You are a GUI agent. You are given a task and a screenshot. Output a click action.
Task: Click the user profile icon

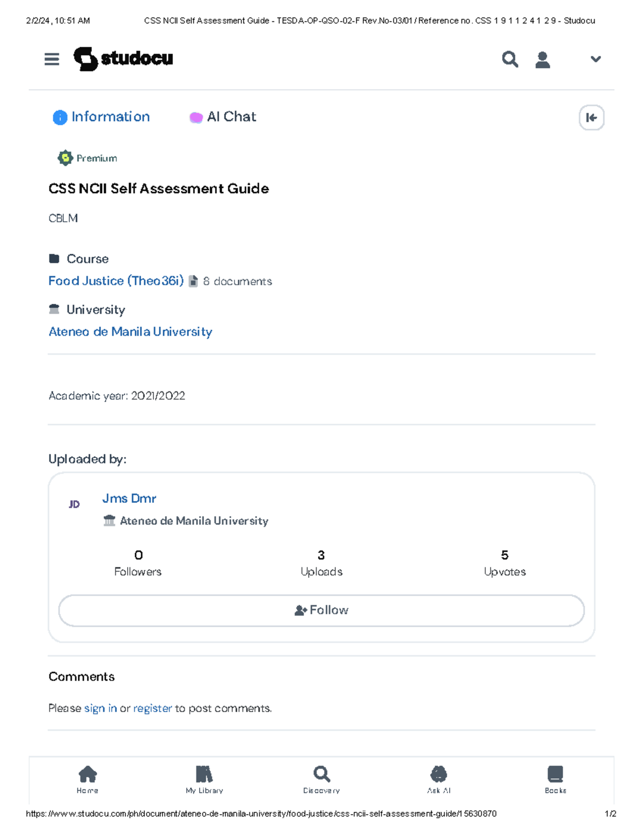coord(543,60)
